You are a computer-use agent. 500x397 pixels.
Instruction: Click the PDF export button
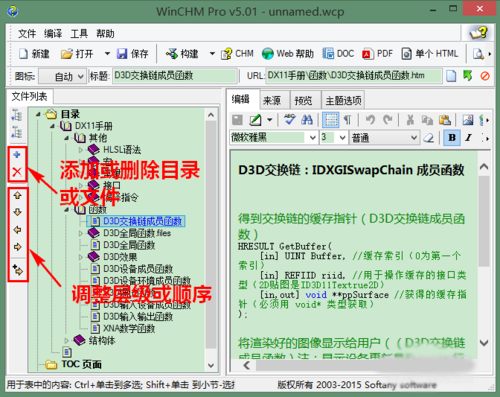(x=378, y=54)
